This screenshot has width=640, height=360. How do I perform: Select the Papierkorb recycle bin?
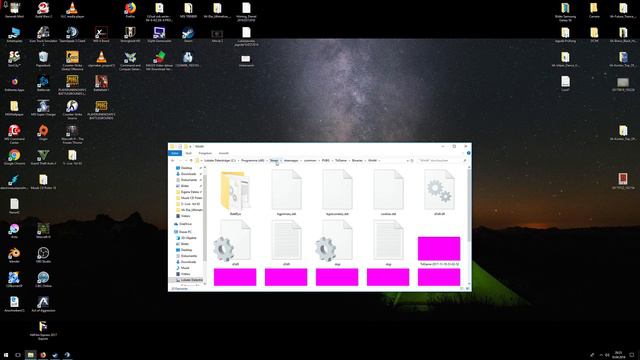coord(43,59)
